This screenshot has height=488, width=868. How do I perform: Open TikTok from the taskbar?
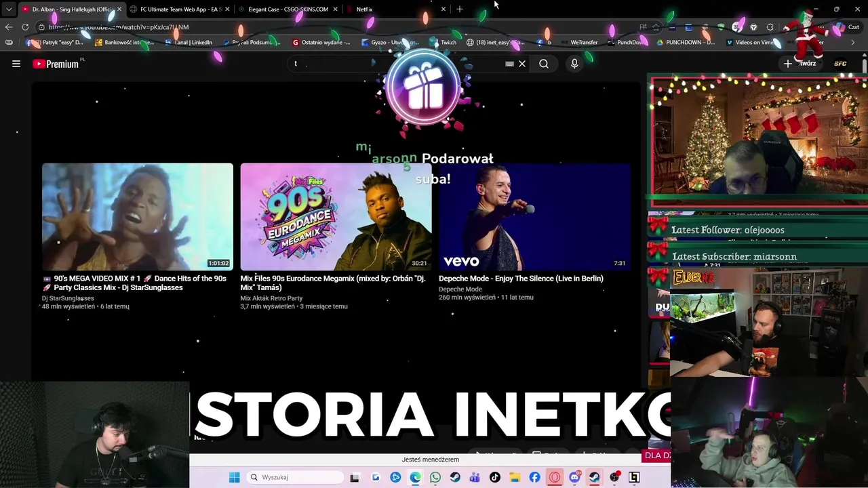point(495,477)
